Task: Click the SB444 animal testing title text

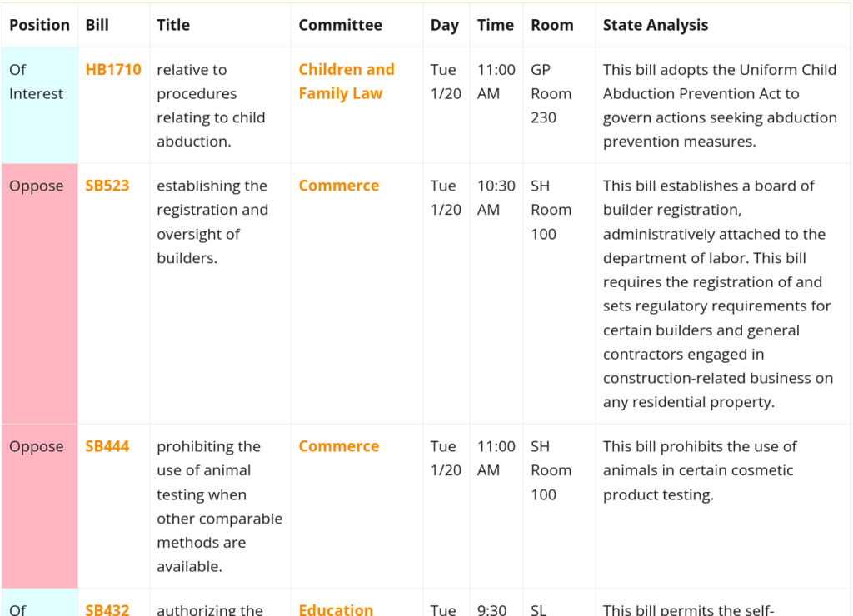Action: point(219,506)
